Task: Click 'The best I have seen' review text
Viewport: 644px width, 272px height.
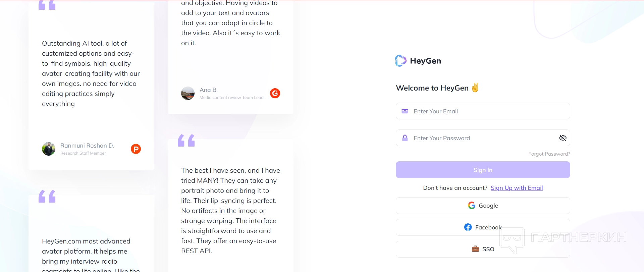Action: [x=230, y=211]
